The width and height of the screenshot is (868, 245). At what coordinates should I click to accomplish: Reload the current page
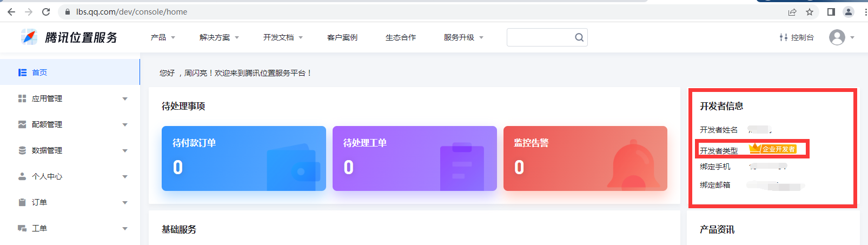tap(46, 12)
